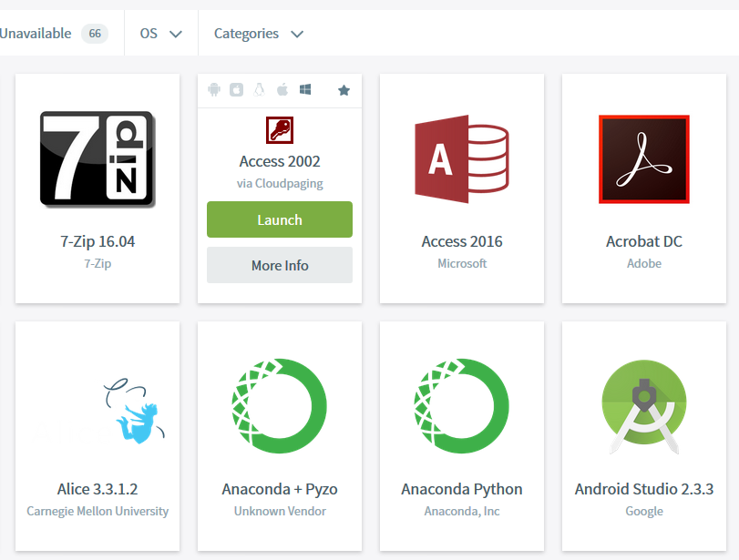Click the Android platform icon on Access 2002
The image size is (739, 560).
point(214,90)
